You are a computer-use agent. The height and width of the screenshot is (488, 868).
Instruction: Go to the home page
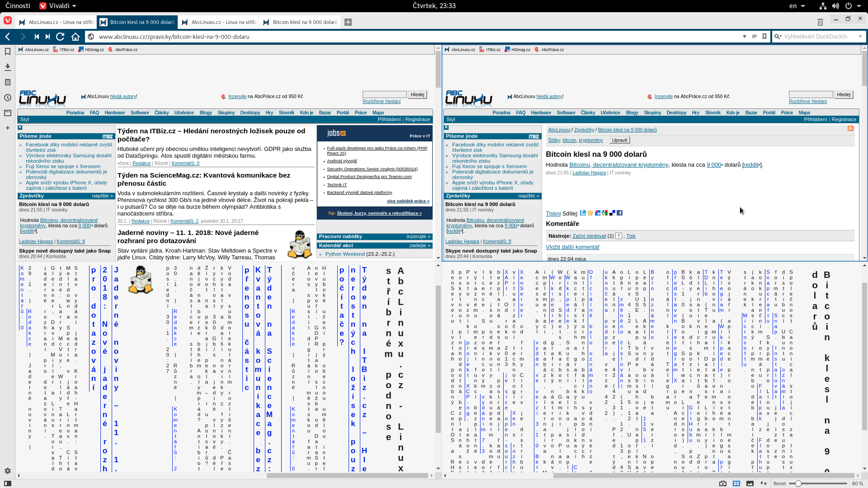[75, 37]
